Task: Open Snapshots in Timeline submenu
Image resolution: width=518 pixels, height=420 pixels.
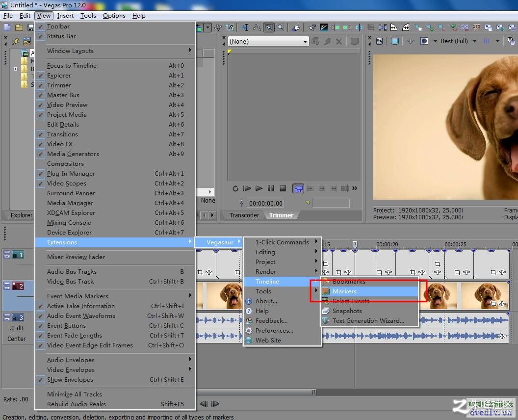Action: click(x=370, y=311)
